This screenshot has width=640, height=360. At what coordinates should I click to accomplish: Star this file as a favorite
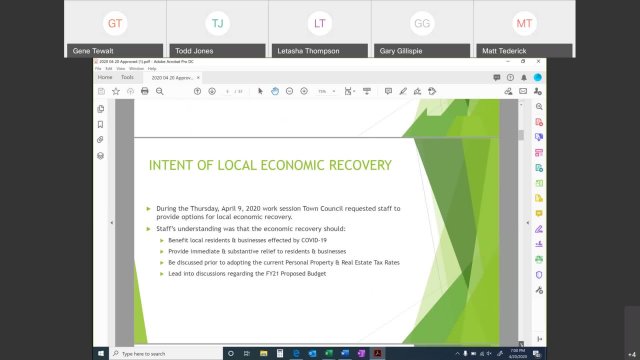click(x=116, y=91)
